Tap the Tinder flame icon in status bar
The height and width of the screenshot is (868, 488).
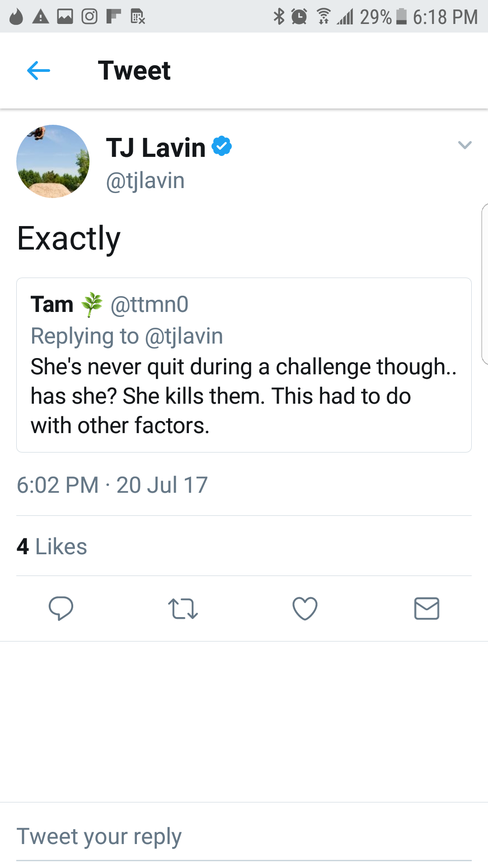point(16,17)
